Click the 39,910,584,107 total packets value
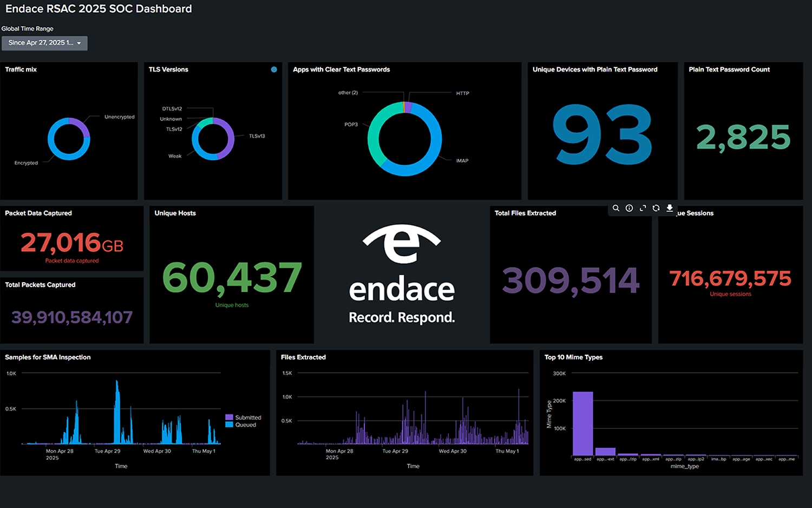The image size is (812, 508). point(72,317)
